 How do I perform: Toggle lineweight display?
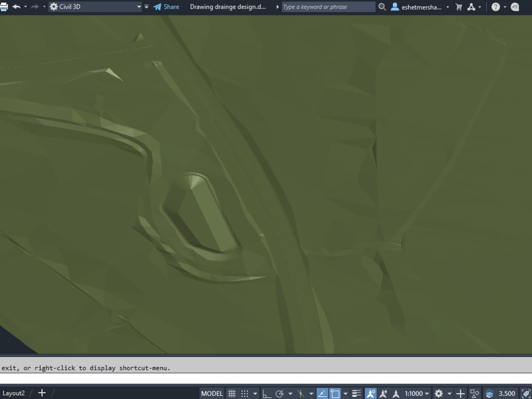coord(356,394)
